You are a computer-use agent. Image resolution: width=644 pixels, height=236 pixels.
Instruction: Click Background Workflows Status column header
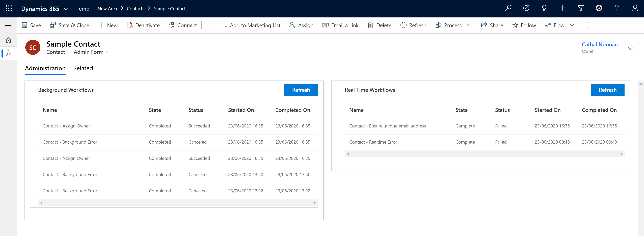click(196, 110)
